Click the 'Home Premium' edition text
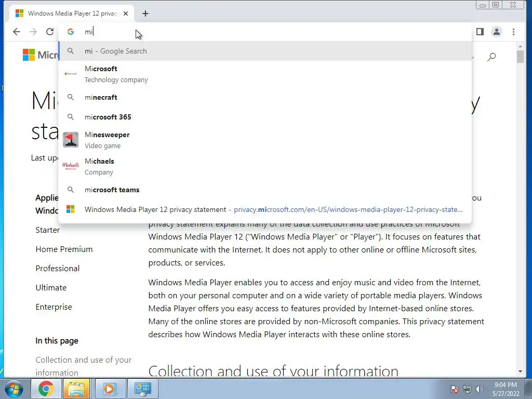Screen dimensions: 532x399 pos(64,249)
